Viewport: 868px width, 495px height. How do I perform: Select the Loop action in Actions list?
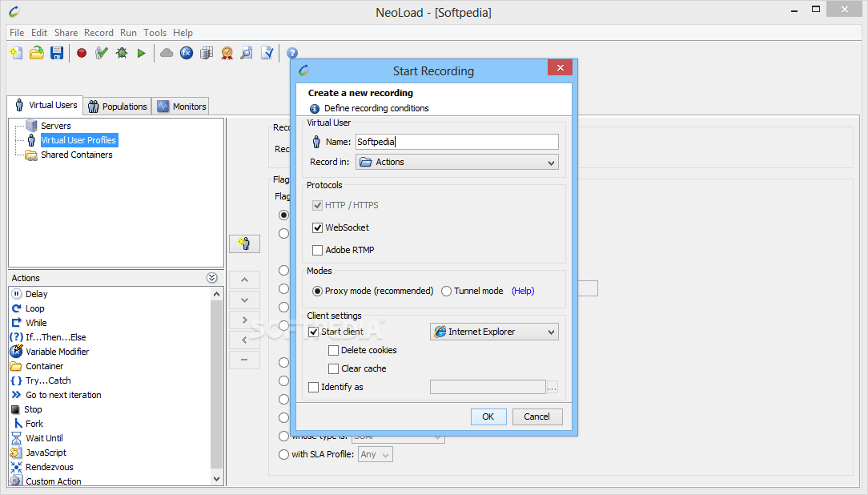click(x=29, y=308)
